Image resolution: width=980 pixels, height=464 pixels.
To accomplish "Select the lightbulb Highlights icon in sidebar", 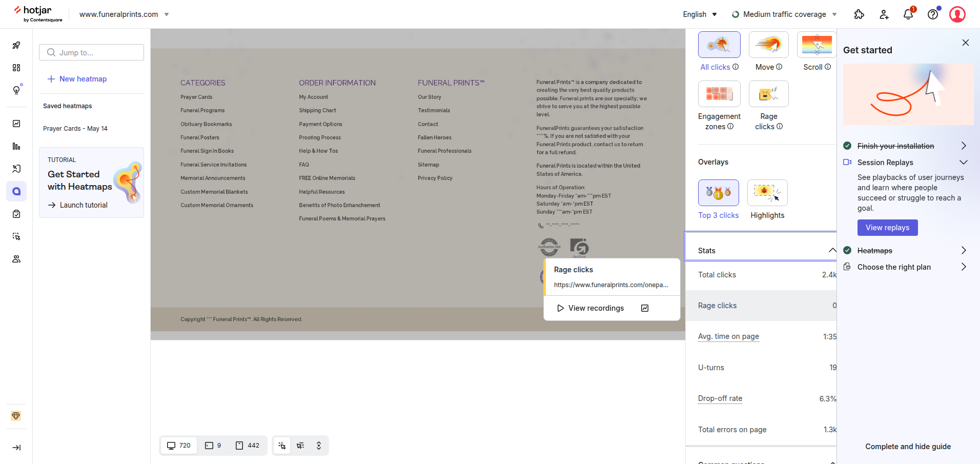I will tap(16, 90).
